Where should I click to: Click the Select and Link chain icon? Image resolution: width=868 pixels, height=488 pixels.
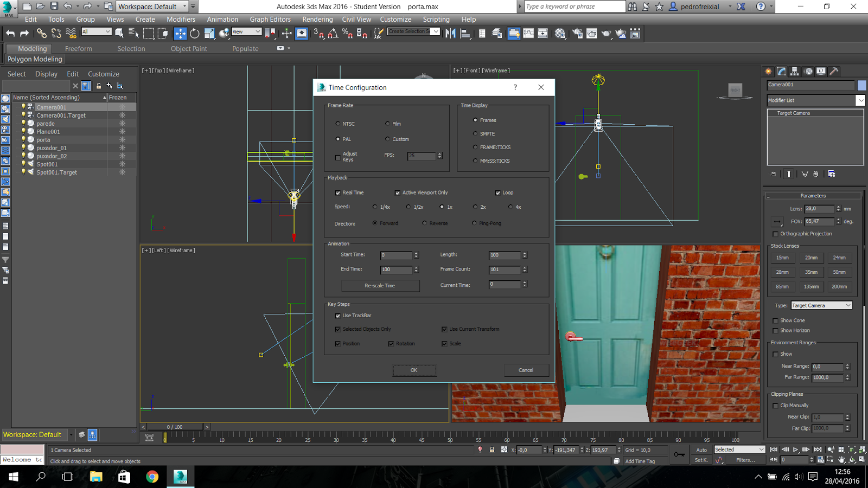[41, 34]
